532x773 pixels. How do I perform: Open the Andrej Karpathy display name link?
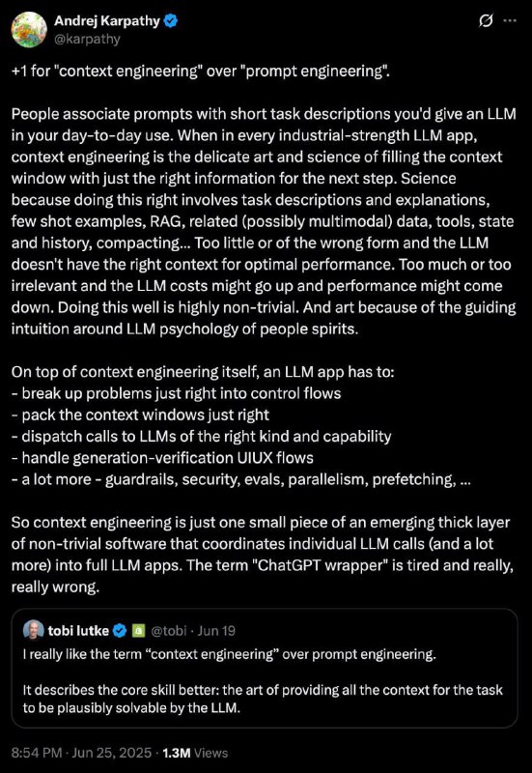pyautogui.click(x=107, y=21)
